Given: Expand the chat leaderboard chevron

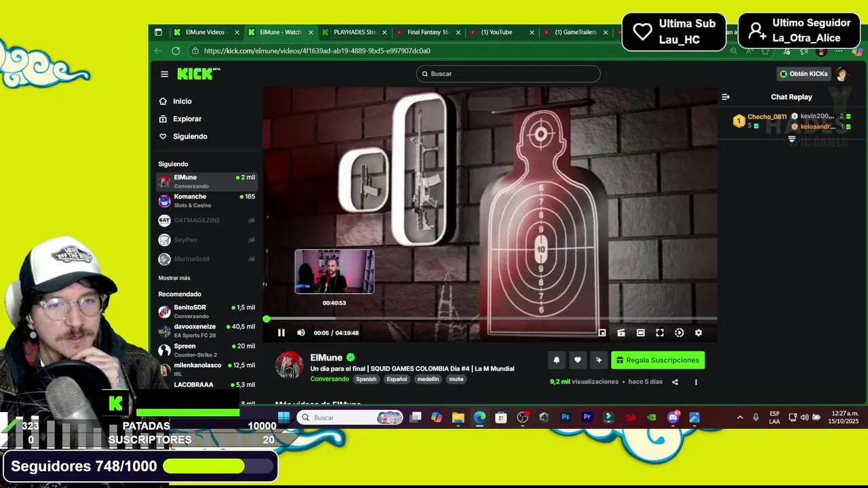Looking at the screenshot, I should click(791, 139).
